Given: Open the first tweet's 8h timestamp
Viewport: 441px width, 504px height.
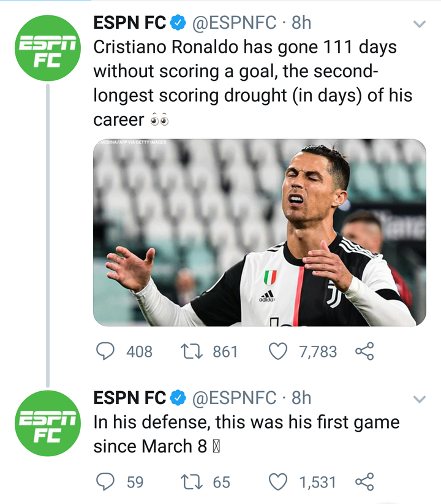Looking at the screenshot, I should (x=301, y=23).
